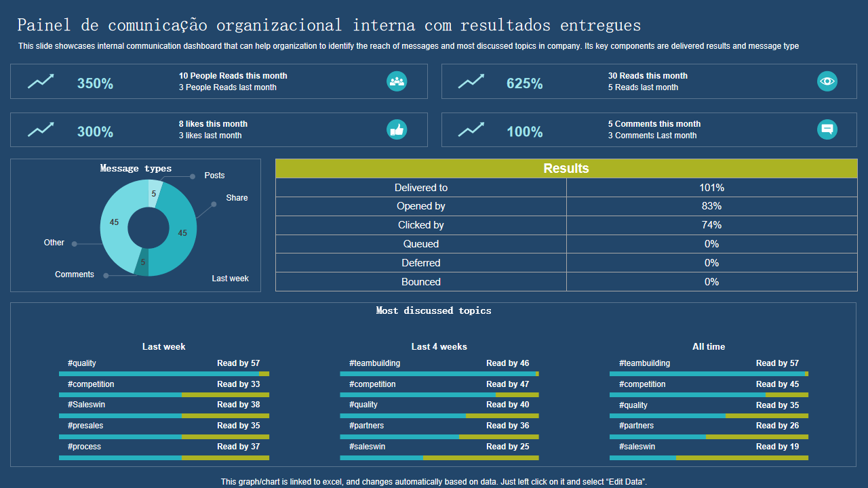Click the Comments label on donut chart
This screenshot has width=868, height=488.
pos(75,274)
